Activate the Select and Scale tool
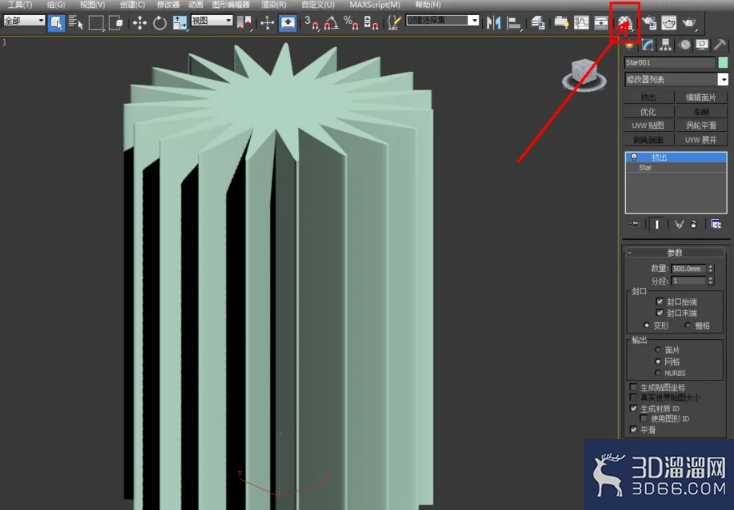 180,22
